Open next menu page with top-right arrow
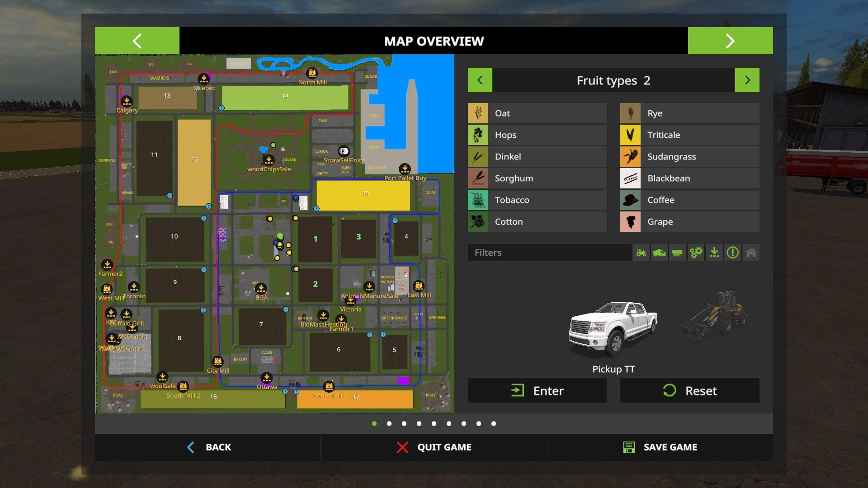This screenshot has height=488, width=868. [x=730, y=41]
